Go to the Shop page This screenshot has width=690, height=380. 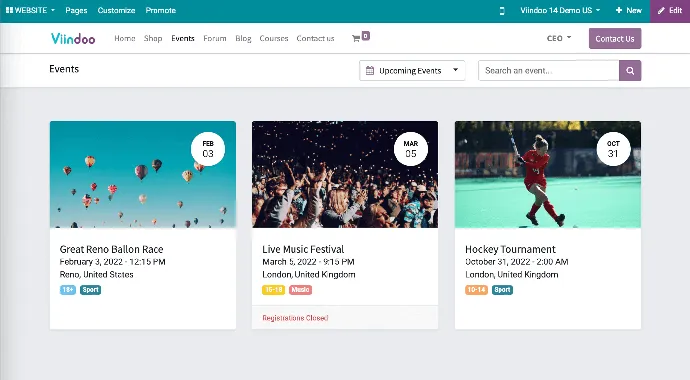point(153,38)
